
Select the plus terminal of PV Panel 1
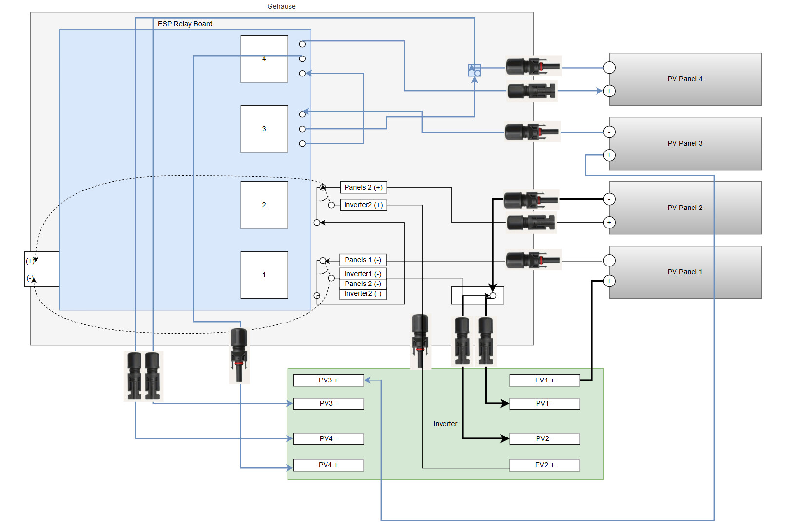[x=609, y=281]
